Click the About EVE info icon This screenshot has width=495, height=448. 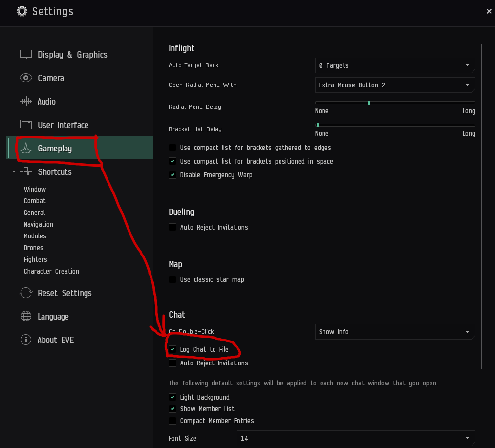[26, 340]
